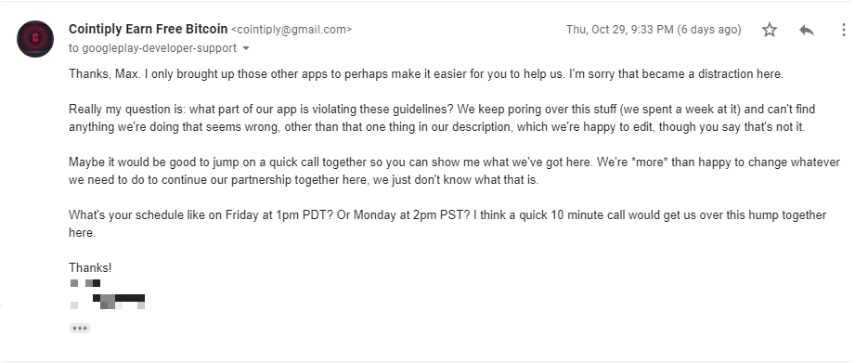868x363 pixels.
Task: Open the three-dot more options menu
Action: click(844, 30)
